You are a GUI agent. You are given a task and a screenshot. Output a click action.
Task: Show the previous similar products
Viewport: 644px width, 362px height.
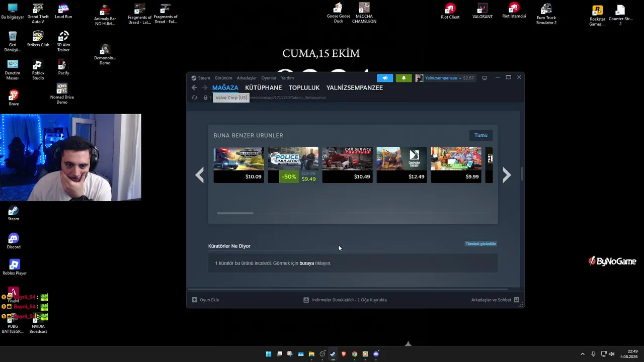click(200, 175)
